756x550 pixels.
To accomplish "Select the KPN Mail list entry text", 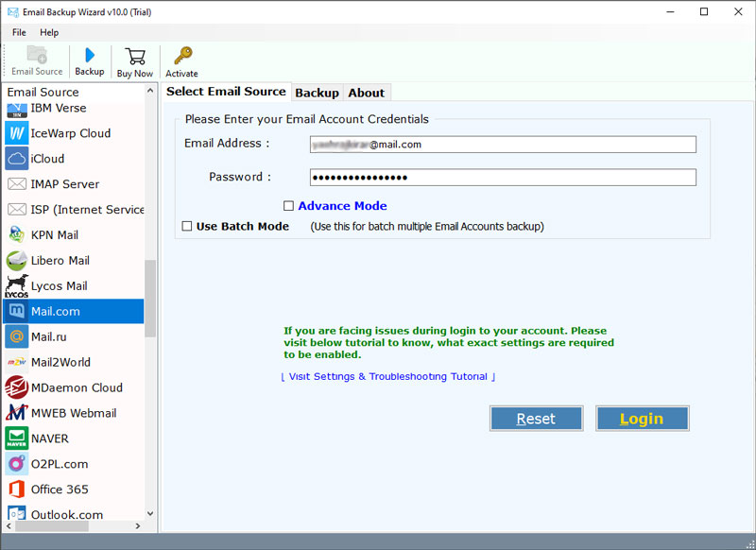I will pos(55,234).
